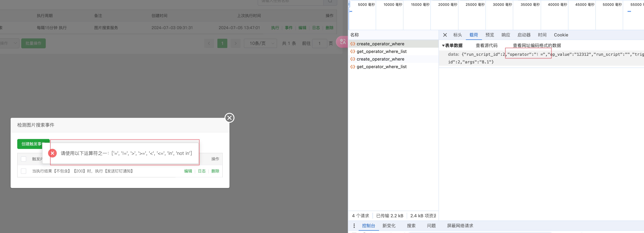Click the 前往 page number input field
This screenshot has height=233, width=644.
320,43
